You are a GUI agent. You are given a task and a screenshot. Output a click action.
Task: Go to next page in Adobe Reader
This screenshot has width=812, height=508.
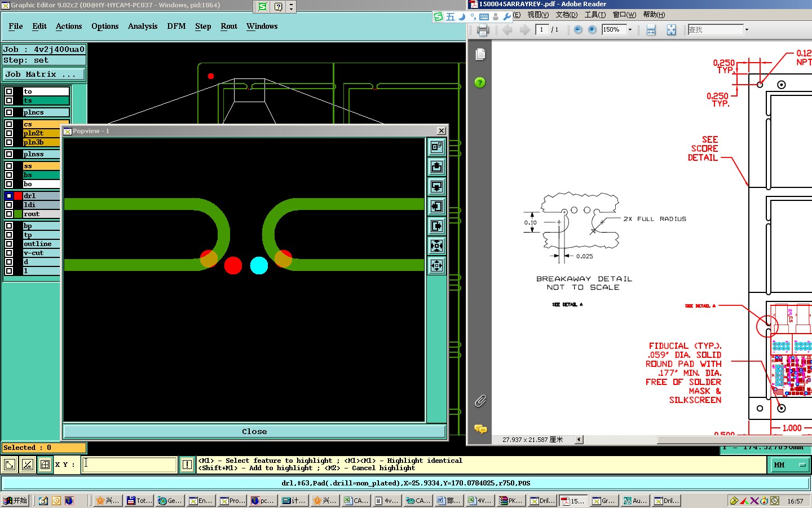tap(524, 30)
